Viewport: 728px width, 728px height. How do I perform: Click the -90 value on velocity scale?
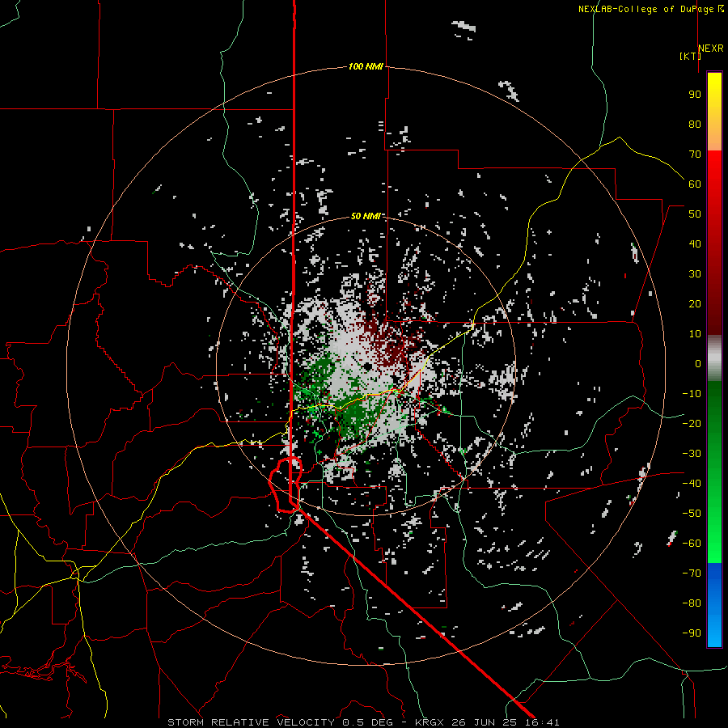(692, 633)
